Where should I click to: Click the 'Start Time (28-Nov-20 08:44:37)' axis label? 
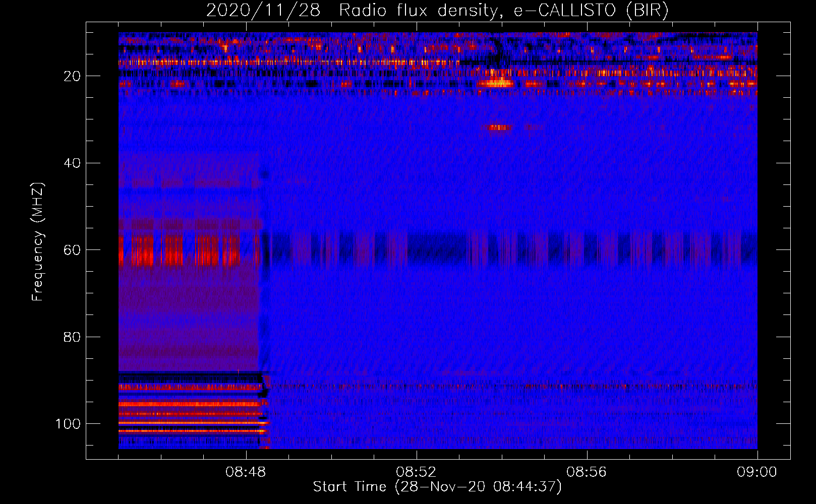437,487
